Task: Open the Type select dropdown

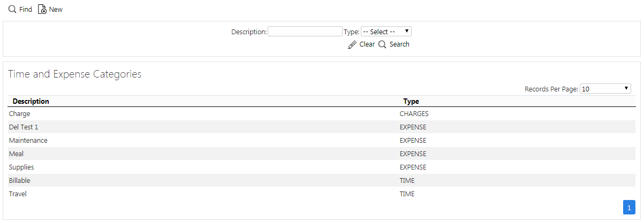Action: [x=387, y=32]
